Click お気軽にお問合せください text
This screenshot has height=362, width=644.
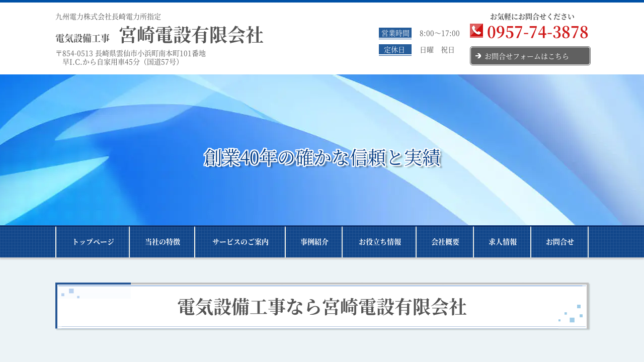click(x=532, y=17)
